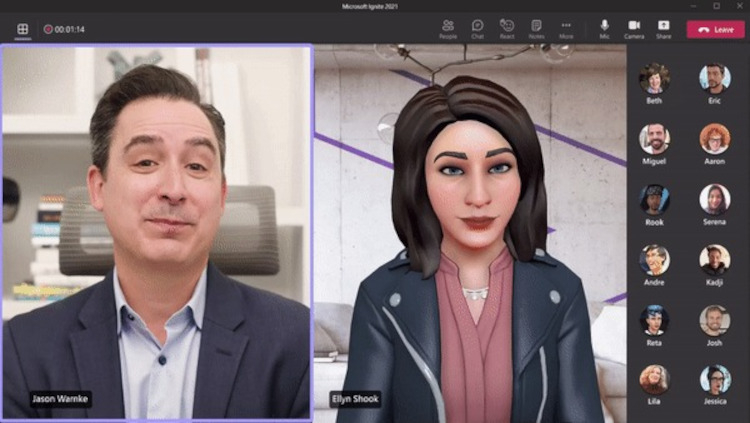
Task: Click Beth's participant avatar
Action: click(655, 77)
